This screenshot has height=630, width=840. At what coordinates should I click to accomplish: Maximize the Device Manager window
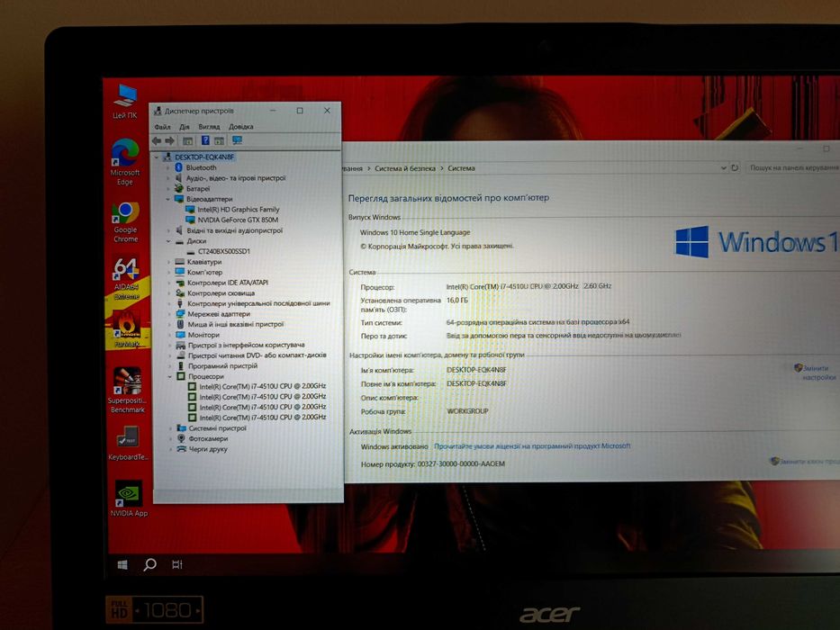[x=300, y=111]
